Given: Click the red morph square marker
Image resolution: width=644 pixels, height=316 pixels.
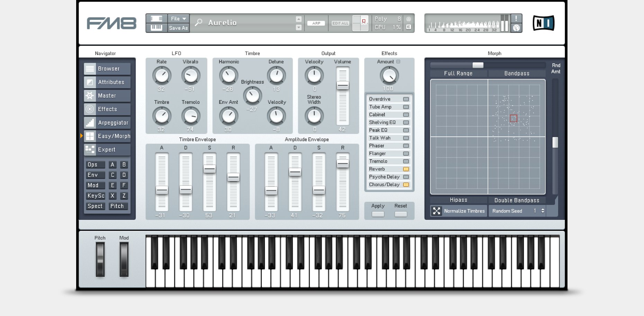Looking at the screenshot, I should pyautogui.click(x=513, y=118).
